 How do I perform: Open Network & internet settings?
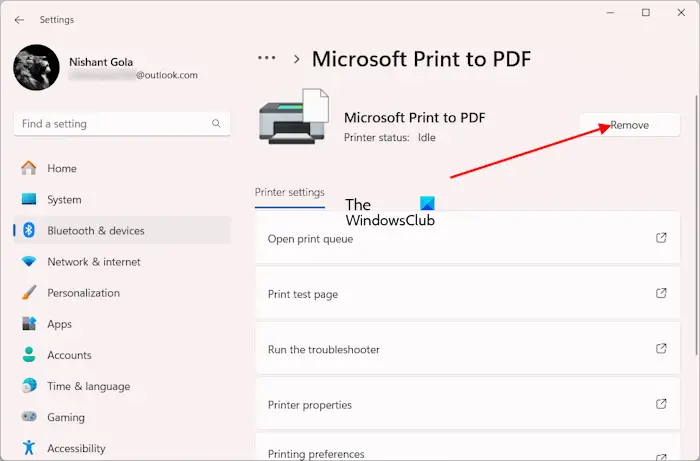(x=122, y=262)
